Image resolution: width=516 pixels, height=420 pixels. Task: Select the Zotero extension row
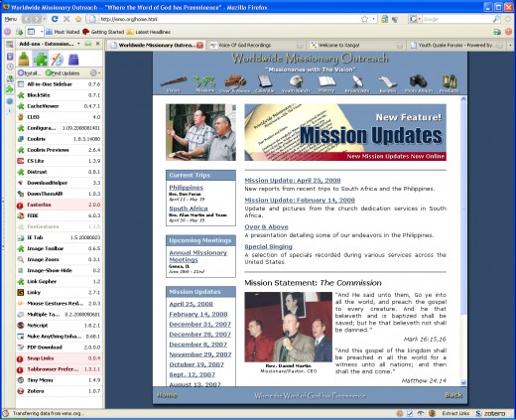point(60,391)
